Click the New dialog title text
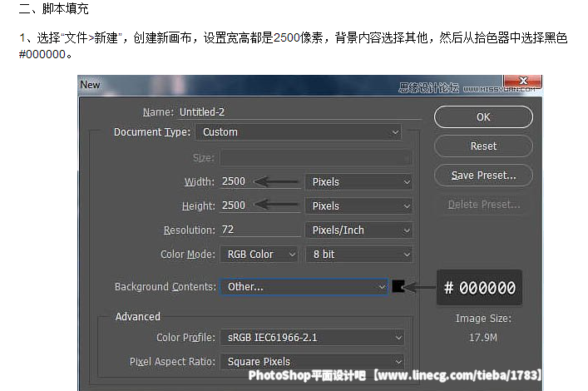 pyautogui.click(x=90, y=85)
